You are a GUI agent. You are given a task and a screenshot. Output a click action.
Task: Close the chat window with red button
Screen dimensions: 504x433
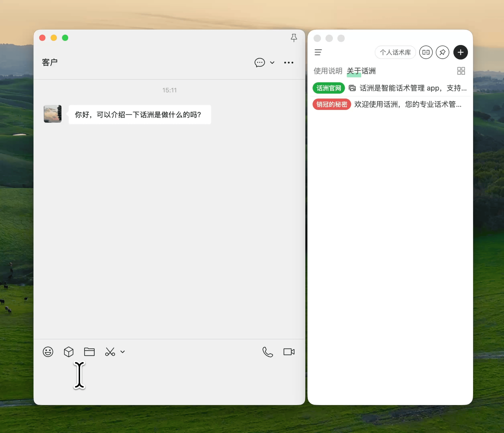click(x=42, y=38)
